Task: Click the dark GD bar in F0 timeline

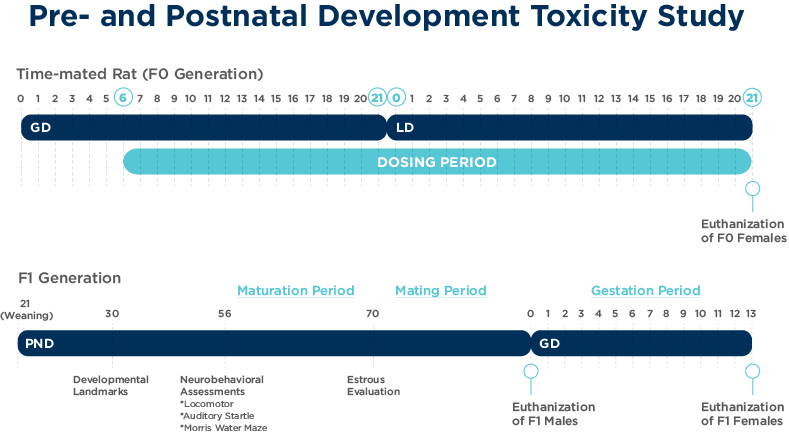Action: (203, 127)
